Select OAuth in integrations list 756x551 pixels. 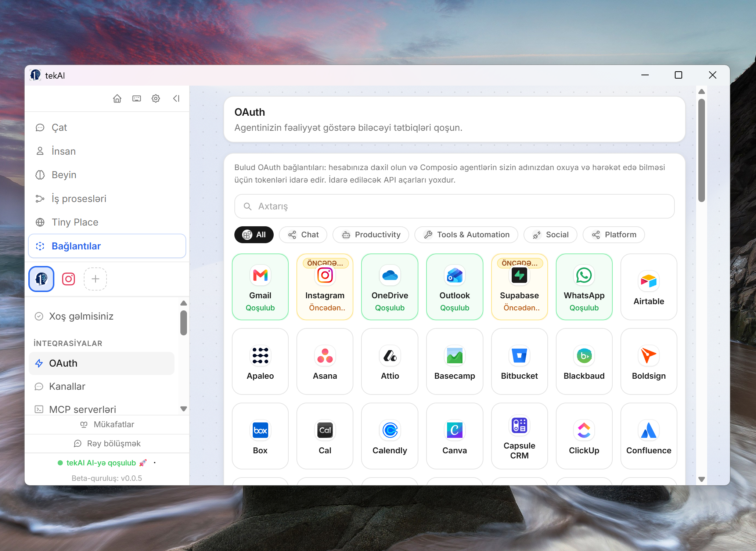[101, 363]
